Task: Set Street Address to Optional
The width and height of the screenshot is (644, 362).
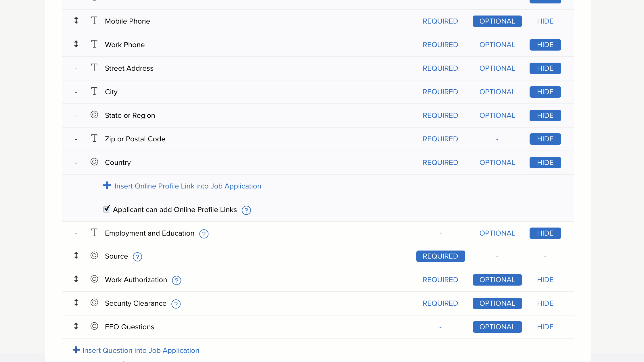Action: [497, 68]
